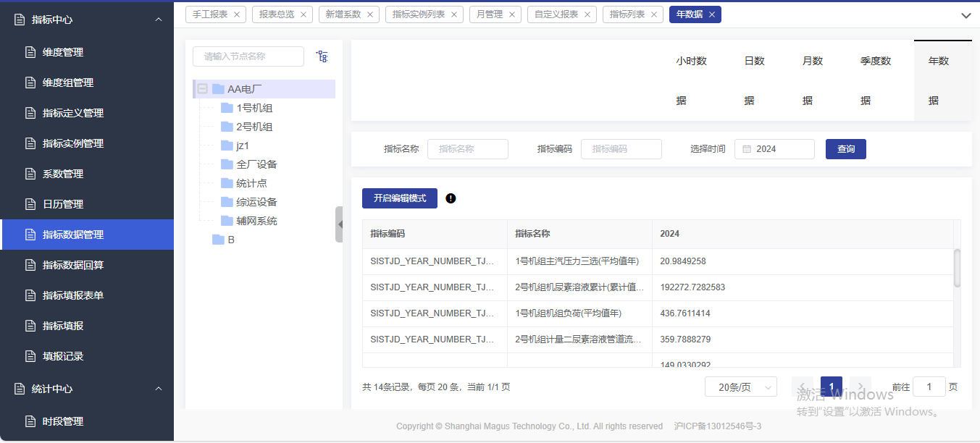Expand the tab list dropdown chevron
980x443 pixels.
[x=966, y=15]
